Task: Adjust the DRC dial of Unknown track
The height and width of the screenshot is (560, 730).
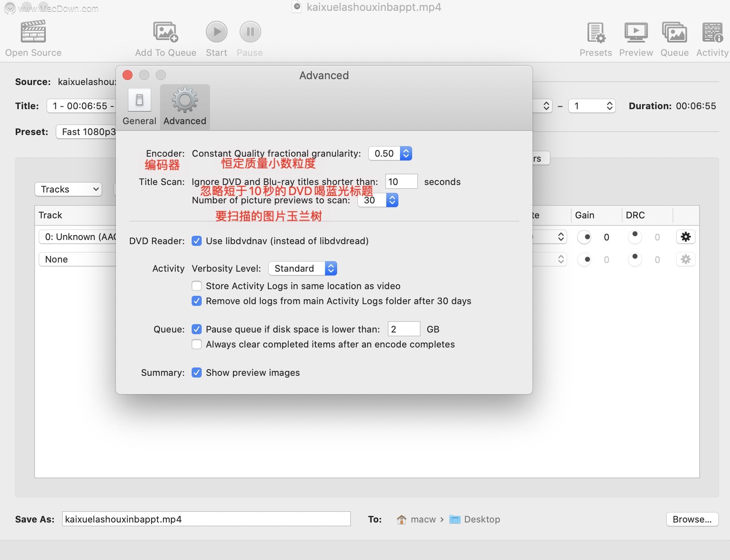Action: (x=635, y=237)
